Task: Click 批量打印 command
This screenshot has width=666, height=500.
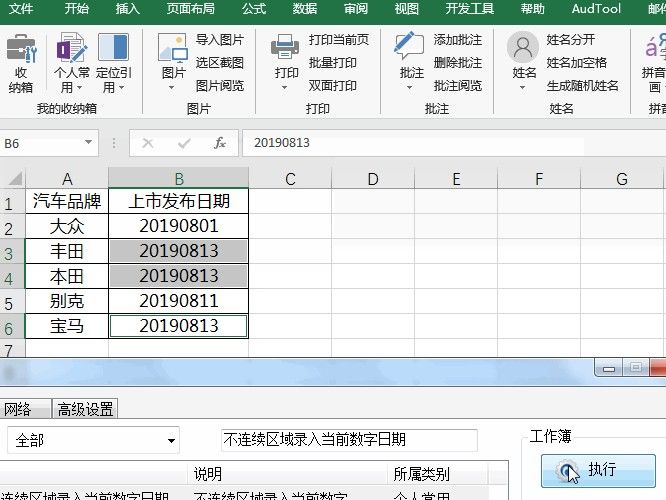Action: (333, 63)
